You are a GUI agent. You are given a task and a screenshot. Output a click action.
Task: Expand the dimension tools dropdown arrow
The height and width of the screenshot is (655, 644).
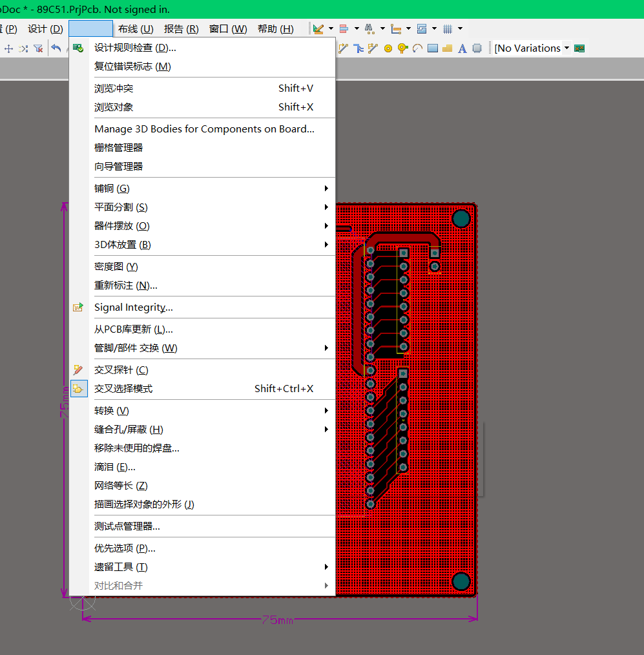tap(408, 29)
